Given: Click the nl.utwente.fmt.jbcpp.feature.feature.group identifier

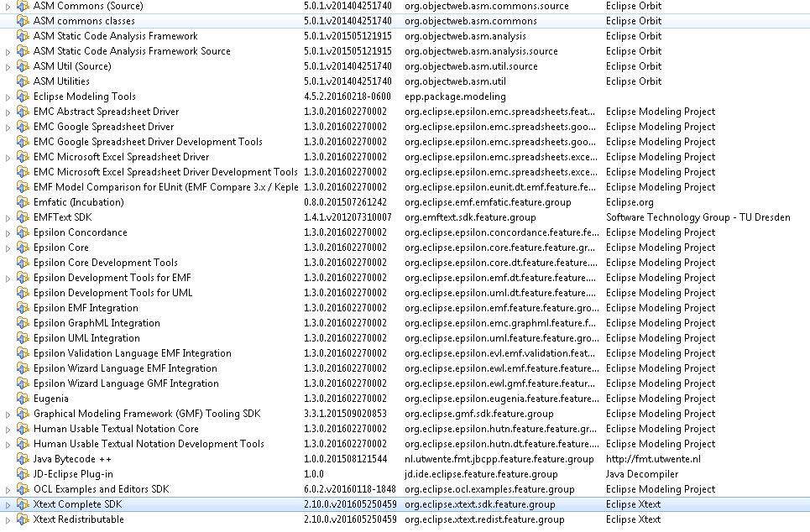Looking at the screenshot, I should pos(499,459).
